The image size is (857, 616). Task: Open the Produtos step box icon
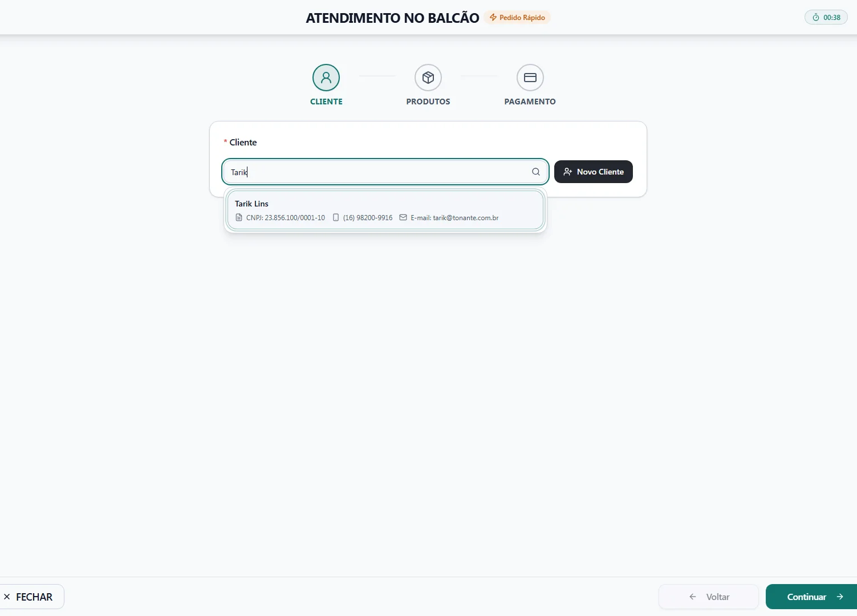[428, 78]
